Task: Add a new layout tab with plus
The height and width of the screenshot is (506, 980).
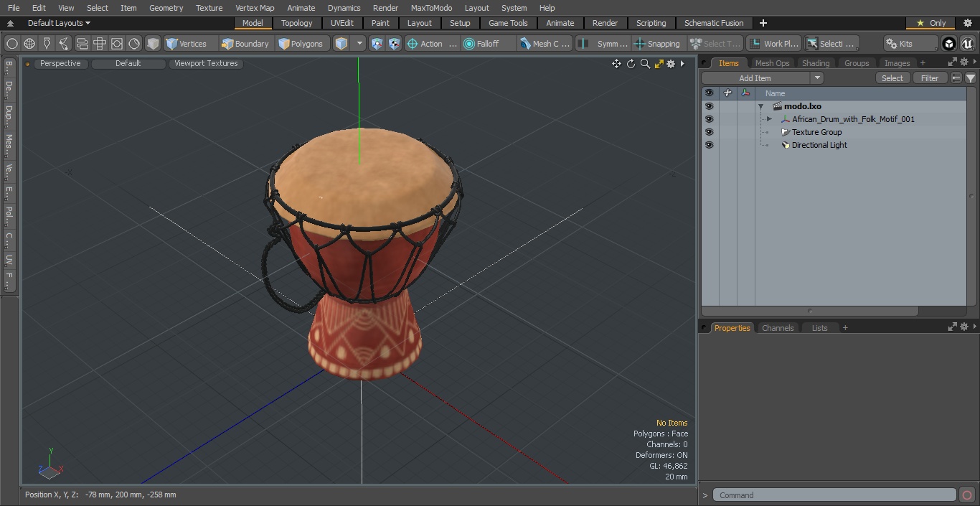Action: [763, 23]
